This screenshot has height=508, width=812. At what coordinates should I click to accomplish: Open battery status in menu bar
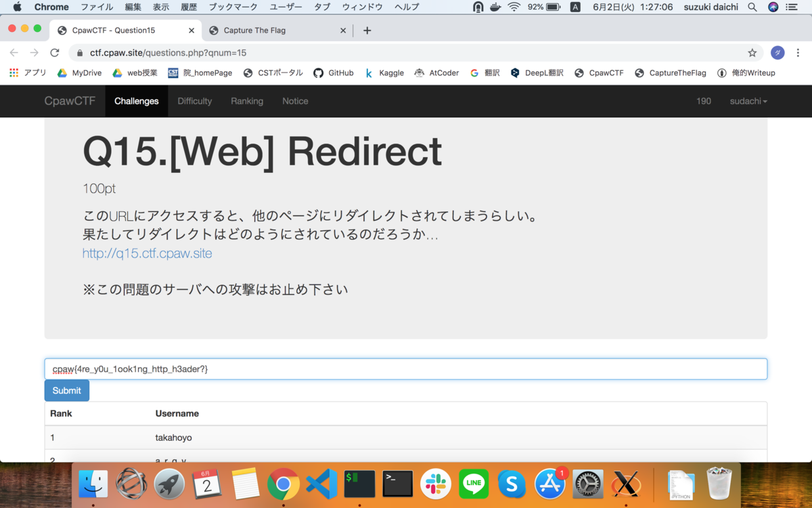544,7
